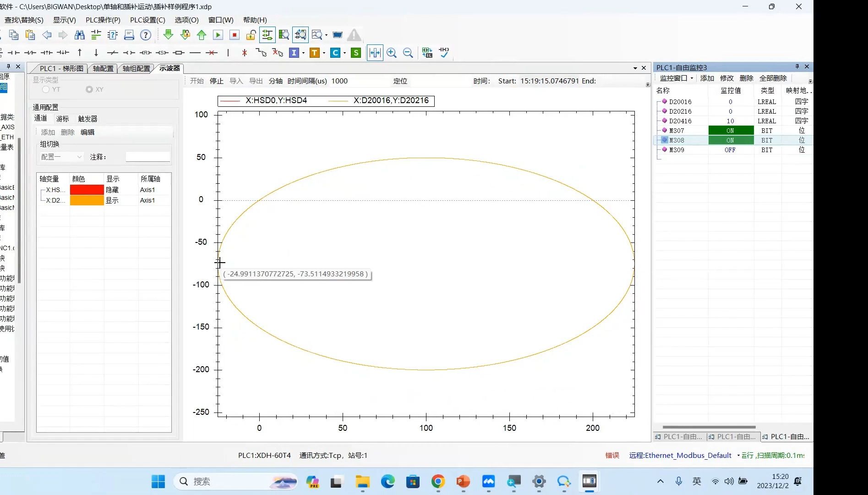Click the red color swatch for X:HS channel

87,190
